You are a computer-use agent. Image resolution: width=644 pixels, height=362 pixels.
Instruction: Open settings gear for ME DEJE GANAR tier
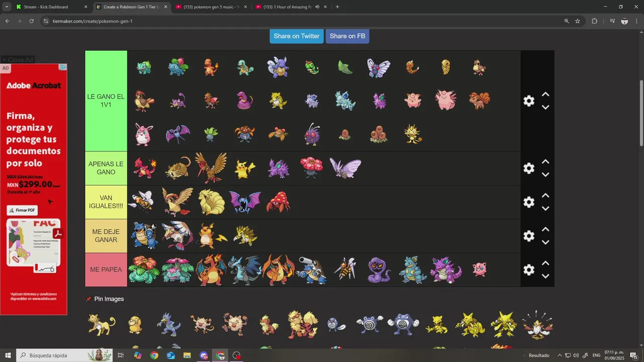coord(529,236)
